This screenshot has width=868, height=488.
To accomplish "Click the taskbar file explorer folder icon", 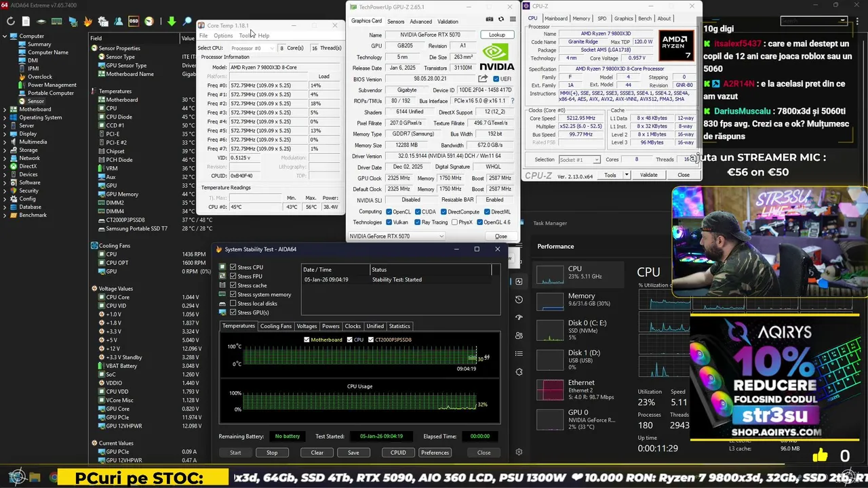I will coord(35,478).
